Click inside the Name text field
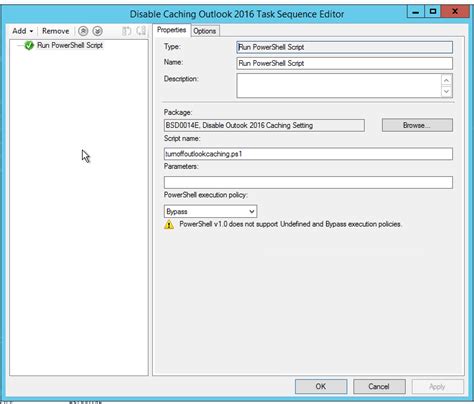 pyautogui.click(x=344, y=63)
